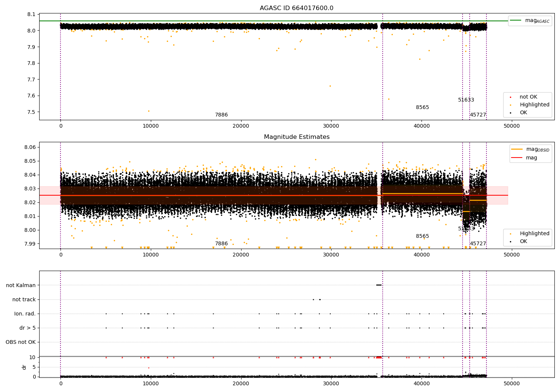Screen dimensions: 560x392
Task: Click the '8.1' tick on the top y-axis
Action: pyautogui.click(x=32, y=14)
